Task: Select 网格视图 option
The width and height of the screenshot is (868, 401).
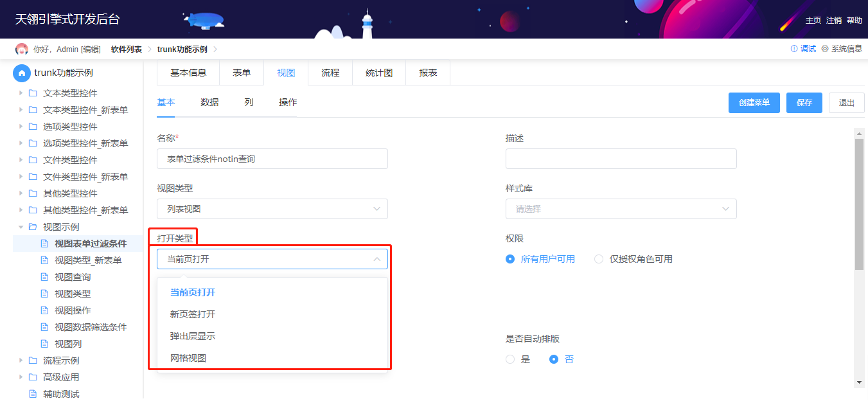Action: 272,358
